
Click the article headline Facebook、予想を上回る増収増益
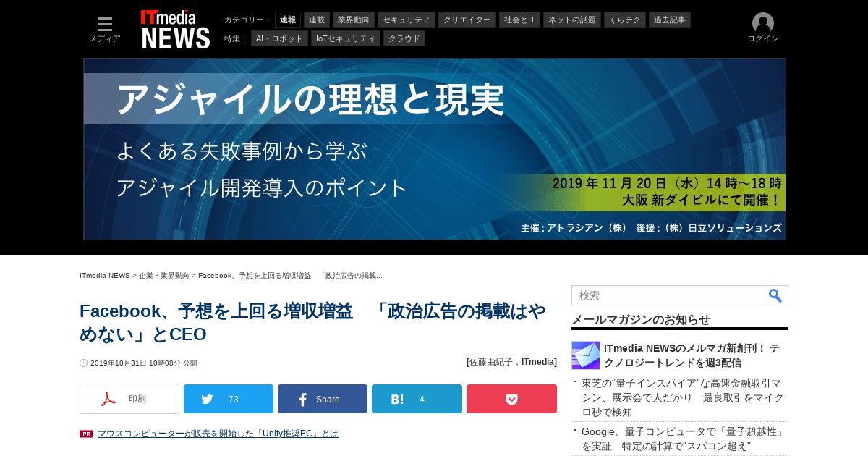[313, 322]
